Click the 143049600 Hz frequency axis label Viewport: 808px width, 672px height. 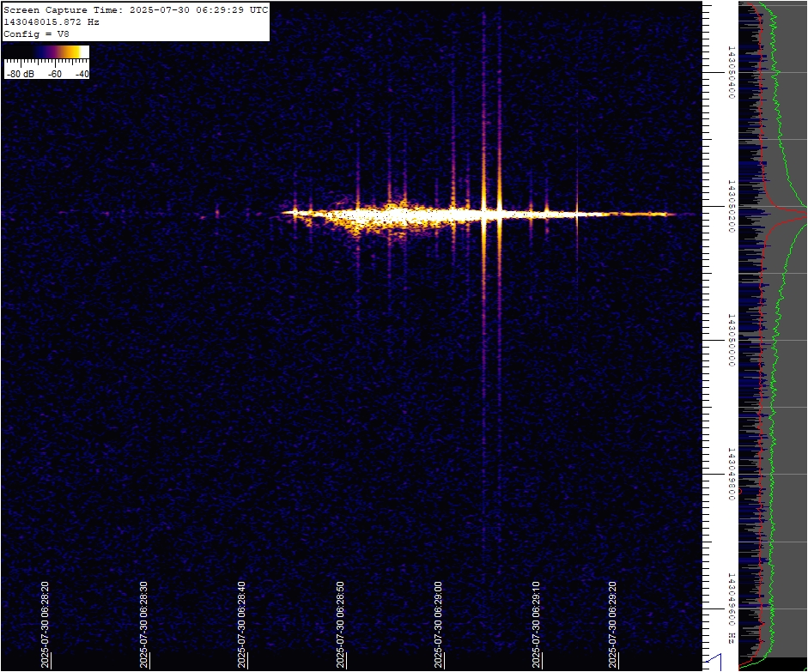tap(731, 608)
